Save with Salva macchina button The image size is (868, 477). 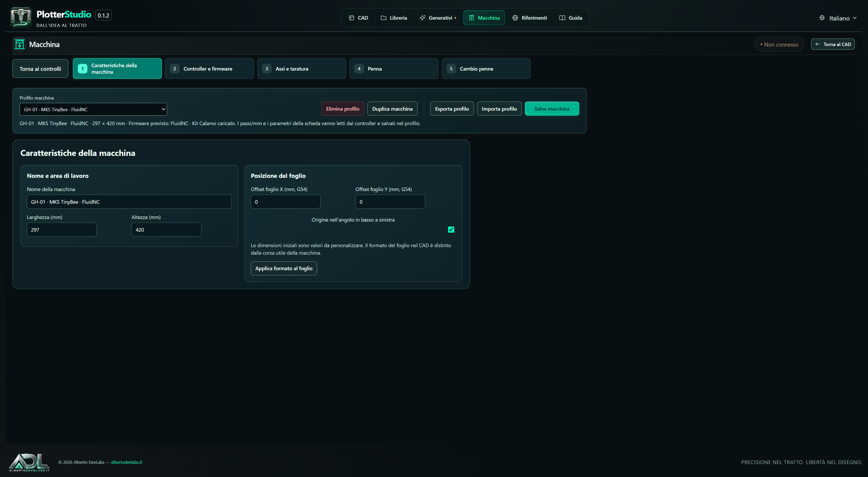(552, 109)
